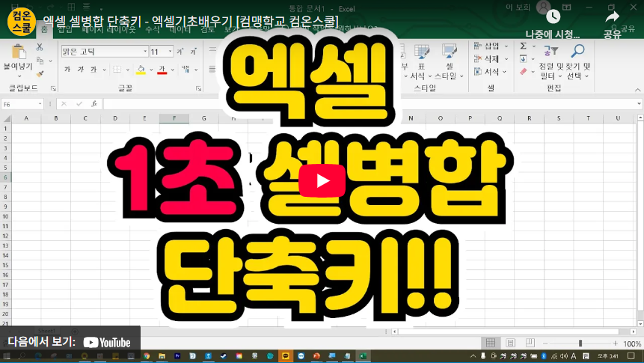Click the 찾기 및 선택 magnifier icon
The image size is (644, 363).
(577, 52)
